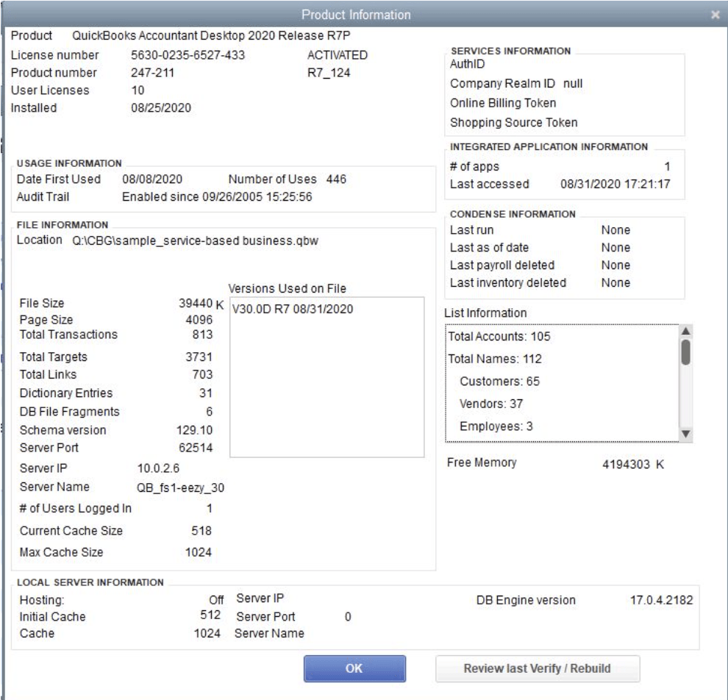Click license number 5630-0235-6527-433
The image size is (728, 700).
[188, 55]
